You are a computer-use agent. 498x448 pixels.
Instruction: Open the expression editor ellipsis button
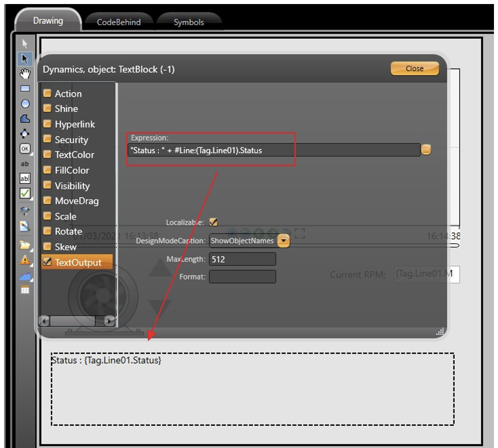tap(426, 150)
